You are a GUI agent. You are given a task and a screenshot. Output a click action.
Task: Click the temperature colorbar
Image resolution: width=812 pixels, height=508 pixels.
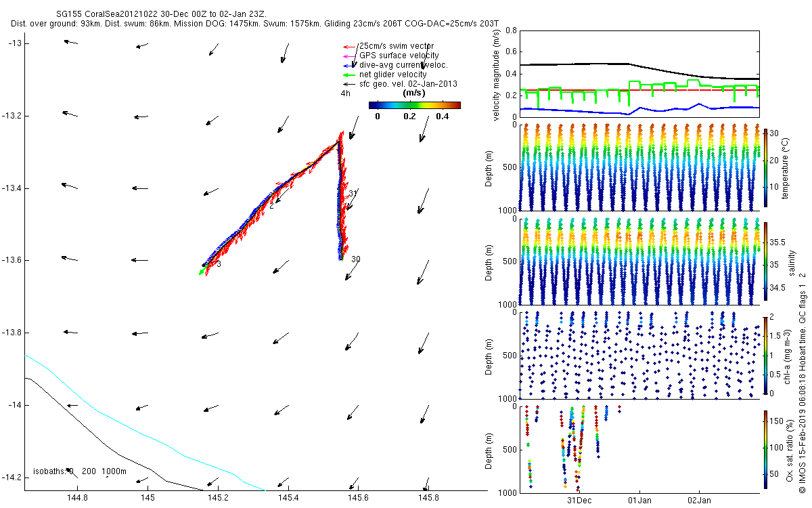765,167
